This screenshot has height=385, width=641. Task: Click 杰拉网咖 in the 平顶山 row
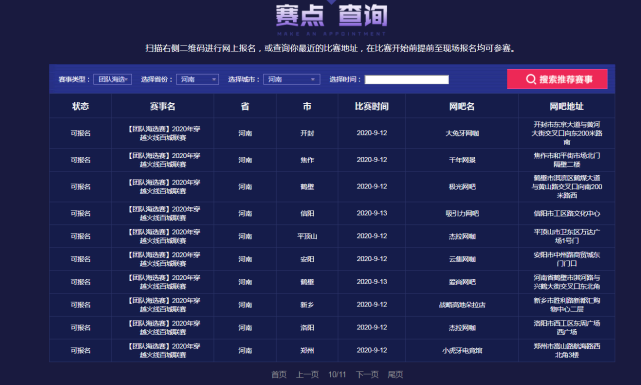(462, 236)
